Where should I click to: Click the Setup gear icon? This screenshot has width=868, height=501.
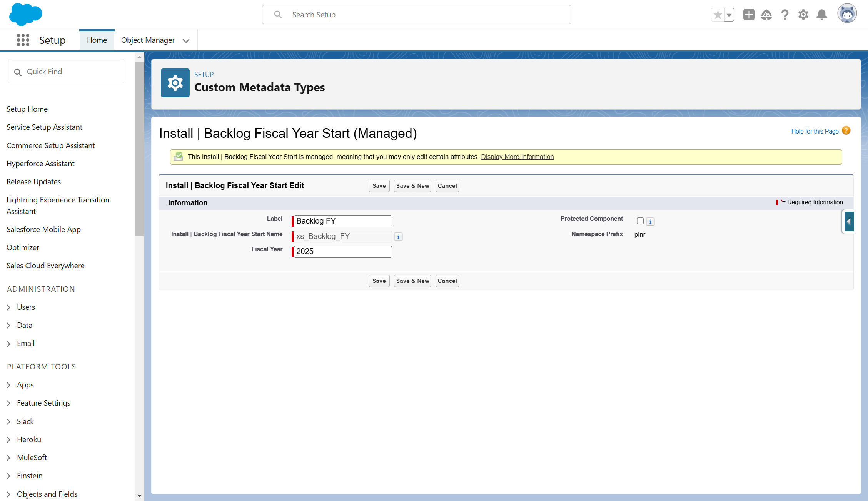pos(803,15)
